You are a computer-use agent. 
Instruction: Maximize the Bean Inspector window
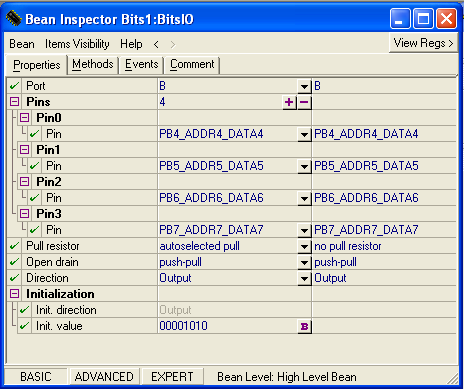(x=423, y=19)
